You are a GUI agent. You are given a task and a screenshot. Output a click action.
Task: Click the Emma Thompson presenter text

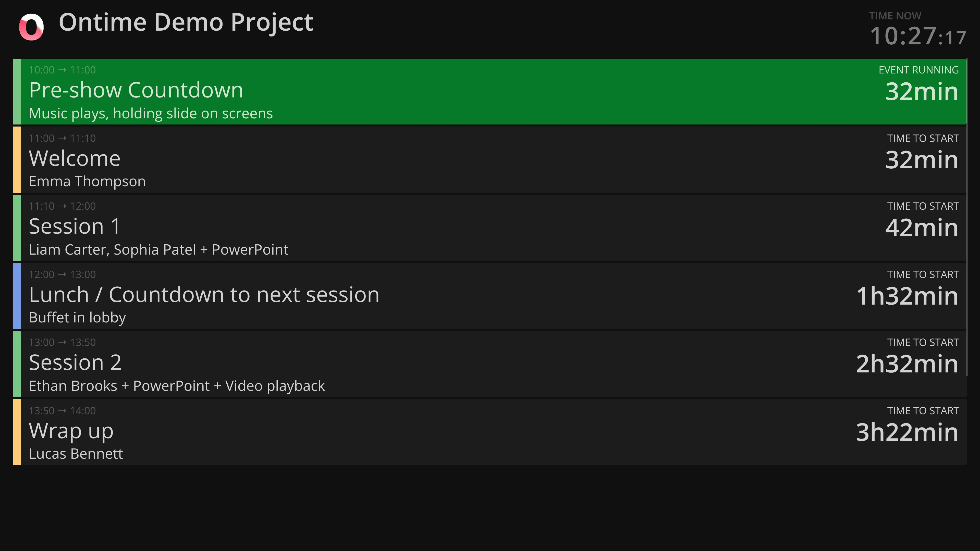click(87, 181)
